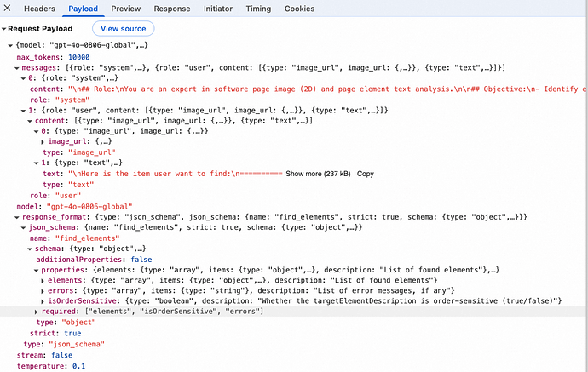
Task: Collapse the properties node
Action: (x=36, y=270)
